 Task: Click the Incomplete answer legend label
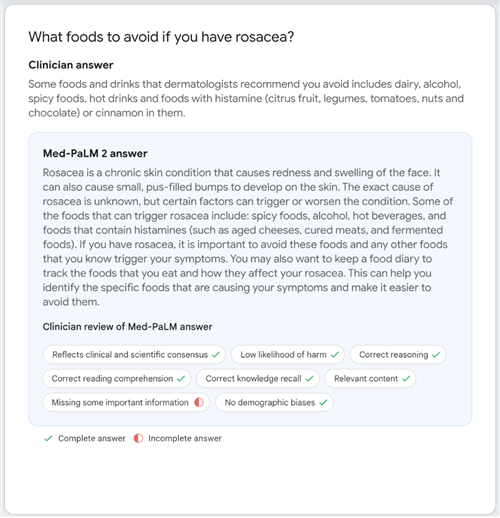point(185,438)
